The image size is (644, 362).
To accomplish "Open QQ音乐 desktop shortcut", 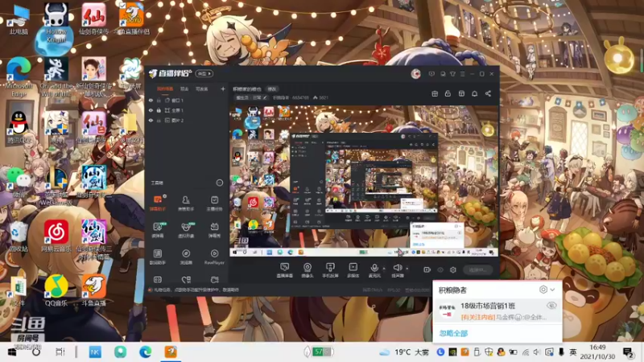I will (56, 290).
